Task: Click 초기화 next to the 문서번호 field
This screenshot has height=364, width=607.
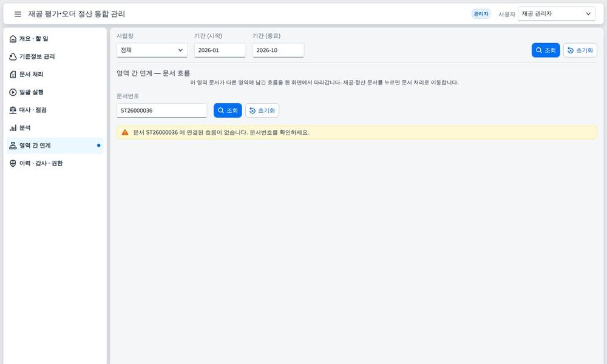Action: [262, 110]
